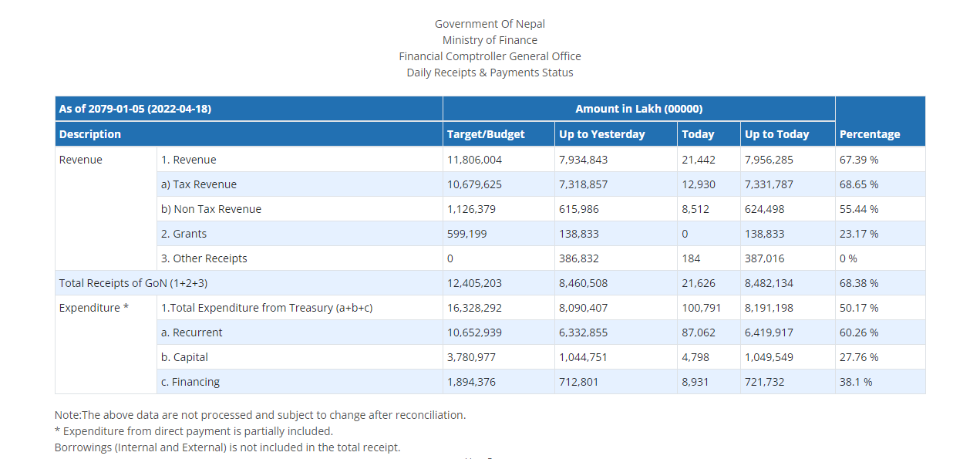Image resolution: width=980 pixels, height=459 pixels.
Task: Click the Description header cell
Action: tap(90, 134)
